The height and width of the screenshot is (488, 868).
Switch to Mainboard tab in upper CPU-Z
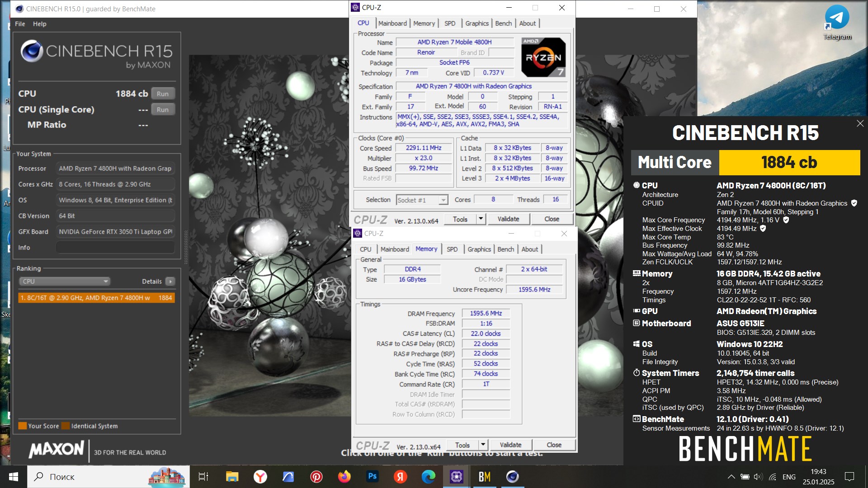(392, 23)
